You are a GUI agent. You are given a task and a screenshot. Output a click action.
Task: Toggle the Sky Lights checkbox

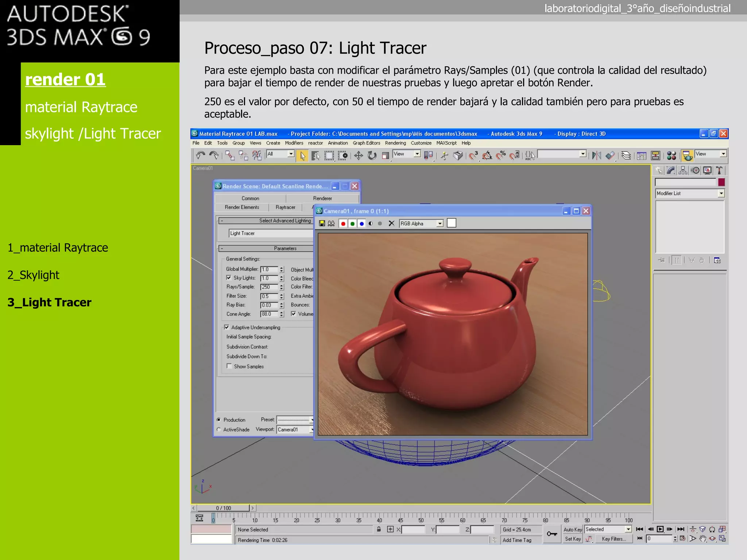tap(229, 277)
